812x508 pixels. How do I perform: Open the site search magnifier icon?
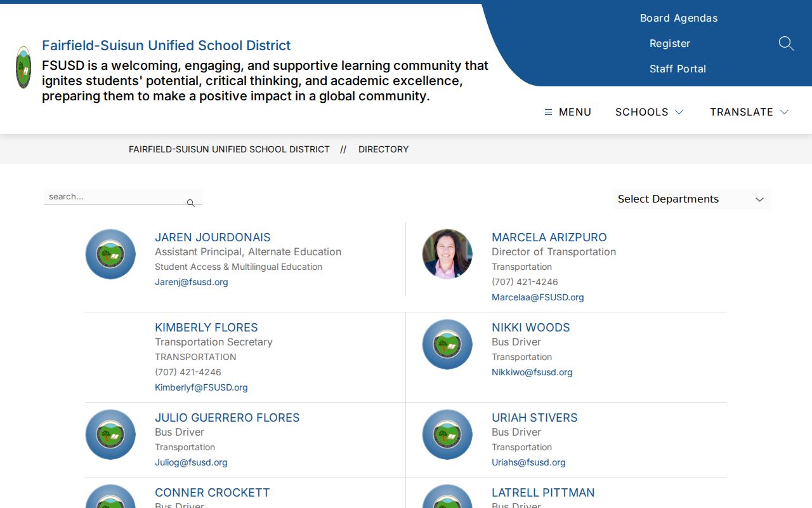(786, 43)
